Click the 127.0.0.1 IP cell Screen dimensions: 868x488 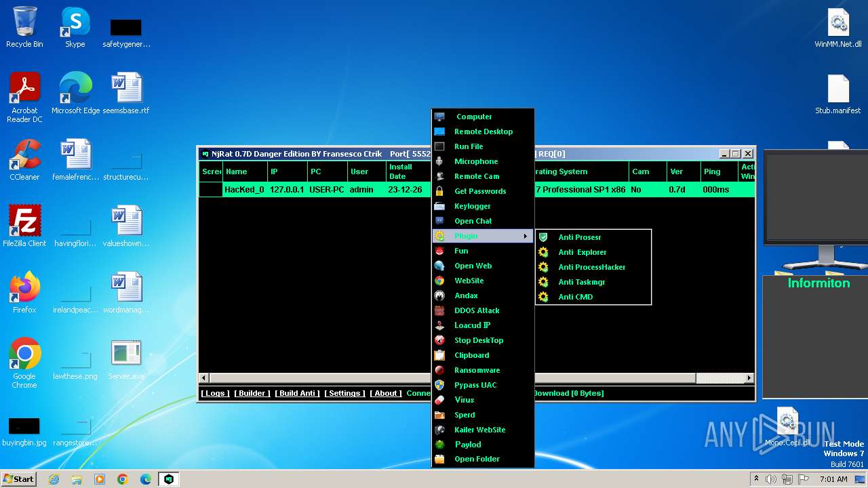tap(287, 190)
